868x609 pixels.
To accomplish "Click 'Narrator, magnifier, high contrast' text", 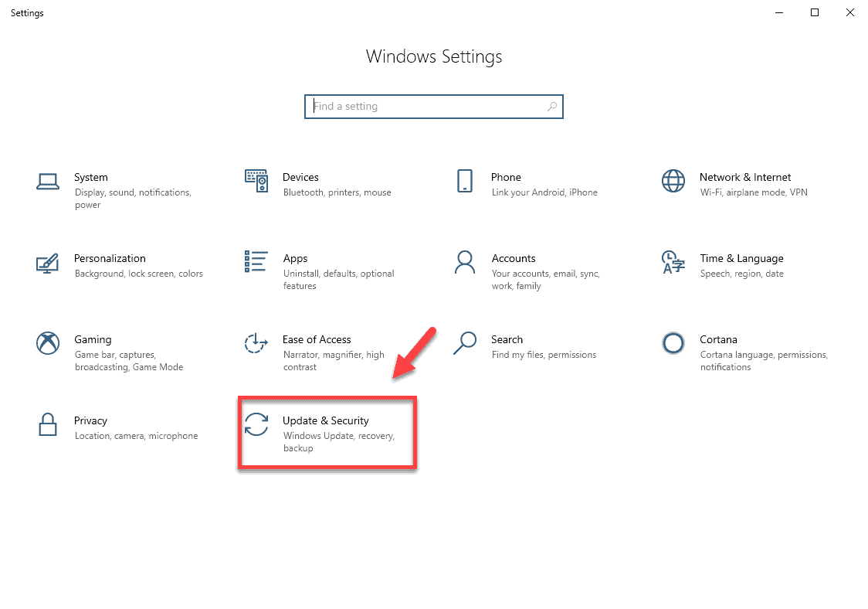I will 334,361.
